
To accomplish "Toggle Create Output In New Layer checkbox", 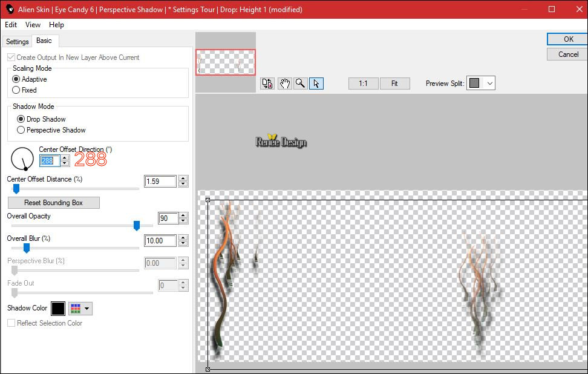I will tap(11, 57).
